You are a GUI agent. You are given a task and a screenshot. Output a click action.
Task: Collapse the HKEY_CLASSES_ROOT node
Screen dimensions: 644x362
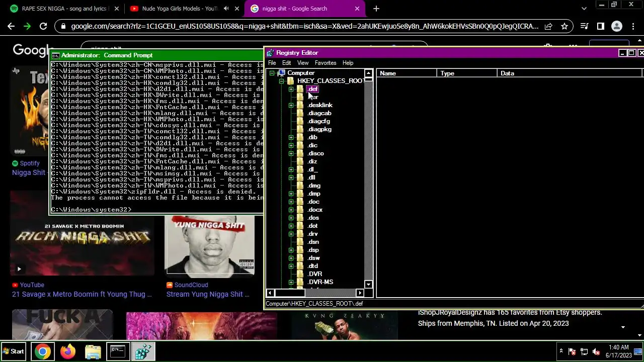click(282, 81)
